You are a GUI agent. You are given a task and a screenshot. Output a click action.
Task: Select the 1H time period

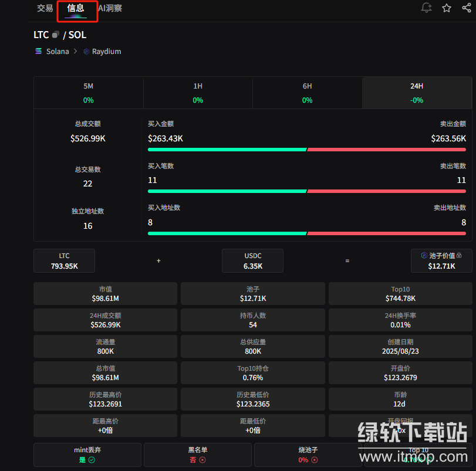tap(198, 93)
